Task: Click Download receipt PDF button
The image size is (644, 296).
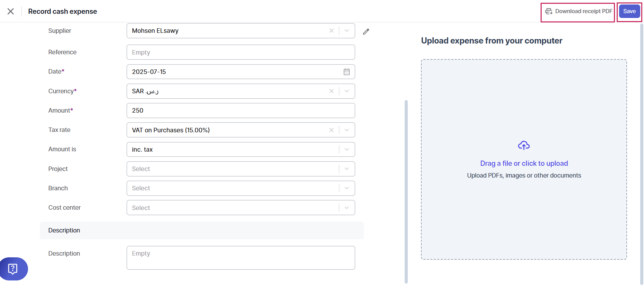Action: pos(578,11)
